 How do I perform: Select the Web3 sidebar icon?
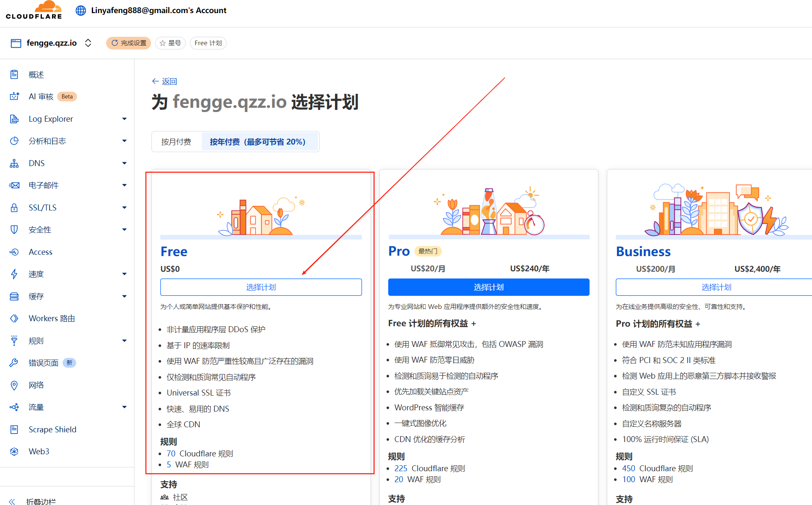coord(14,451)
